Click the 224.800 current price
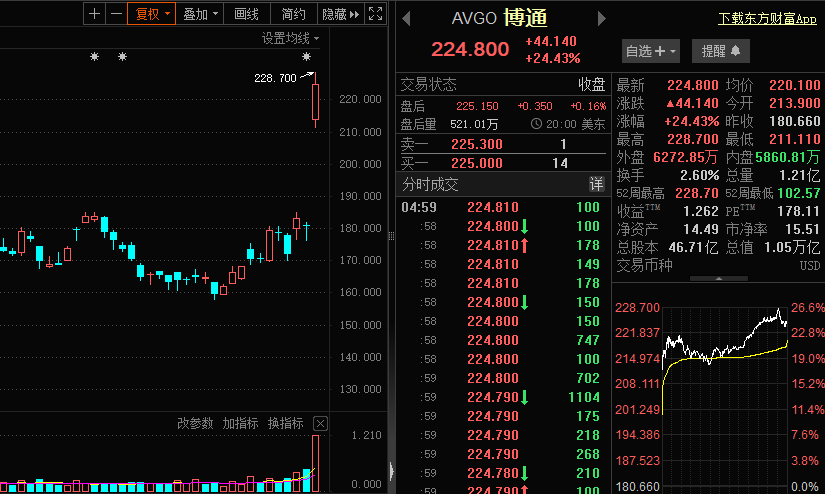The image size is (825, 494). (x=470, y=49)
